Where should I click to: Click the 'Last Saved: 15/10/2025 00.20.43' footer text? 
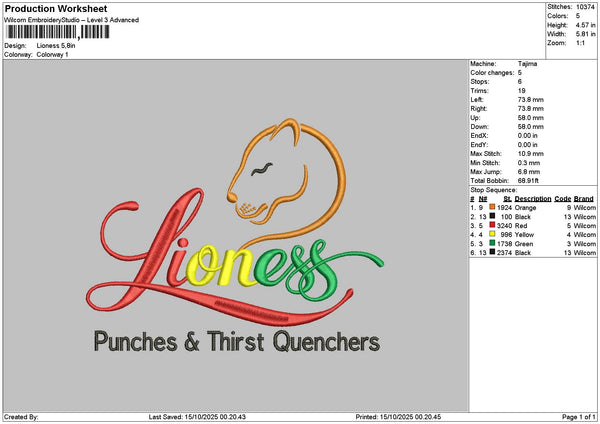click(197, 417)
